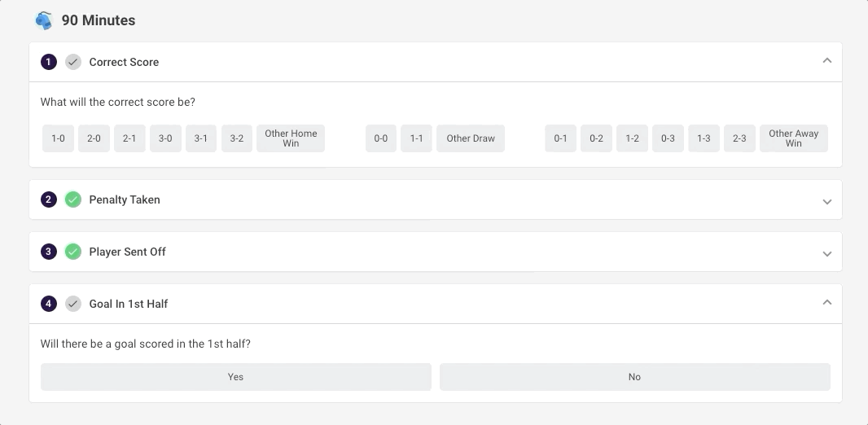Viewport: 868px width, 425px height.
Task: Click the green checkmark beside Penalty Taken
Action: click(x=73, y=199)
